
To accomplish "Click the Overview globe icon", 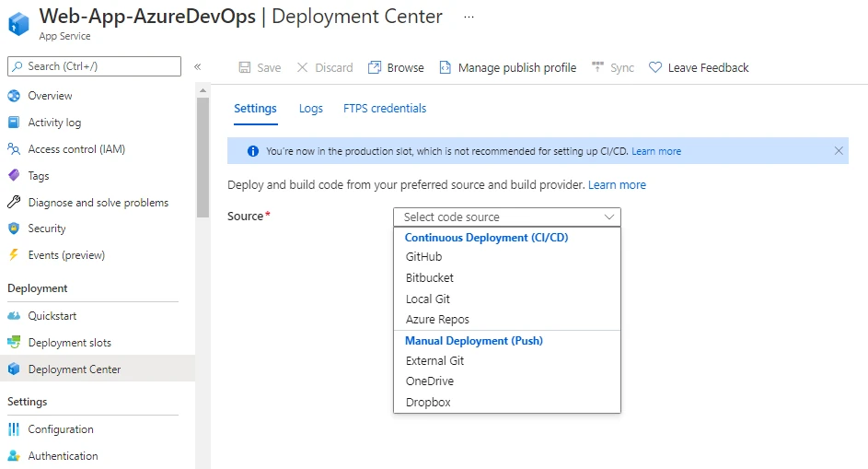I will (14, 96).
